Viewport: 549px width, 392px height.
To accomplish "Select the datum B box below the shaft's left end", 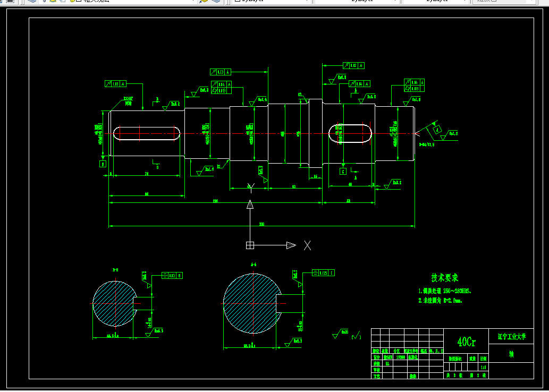I will (103, 164).
